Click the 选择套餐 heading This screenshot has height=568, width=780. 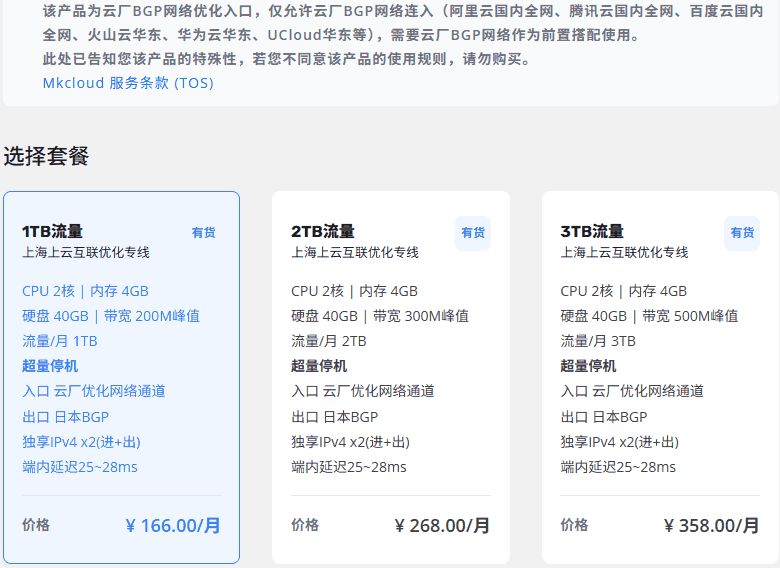coord(46,156)
